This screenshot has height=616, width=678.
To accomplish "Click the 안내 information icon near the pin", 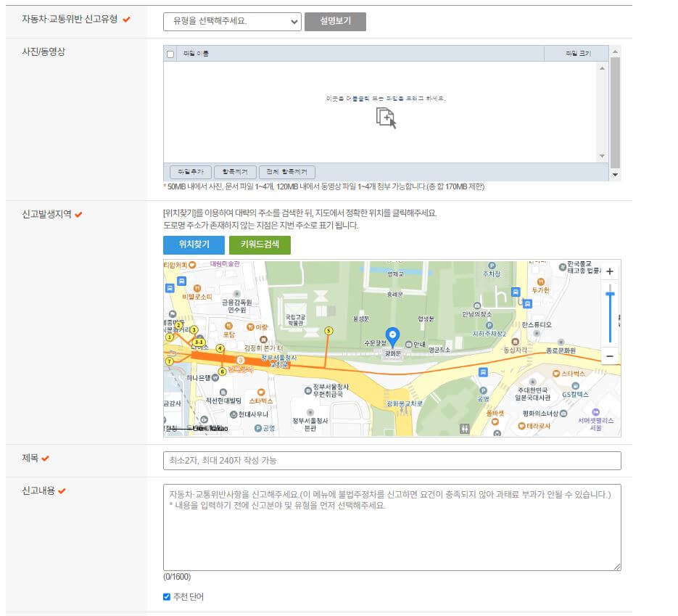I will tap(409, 345).
